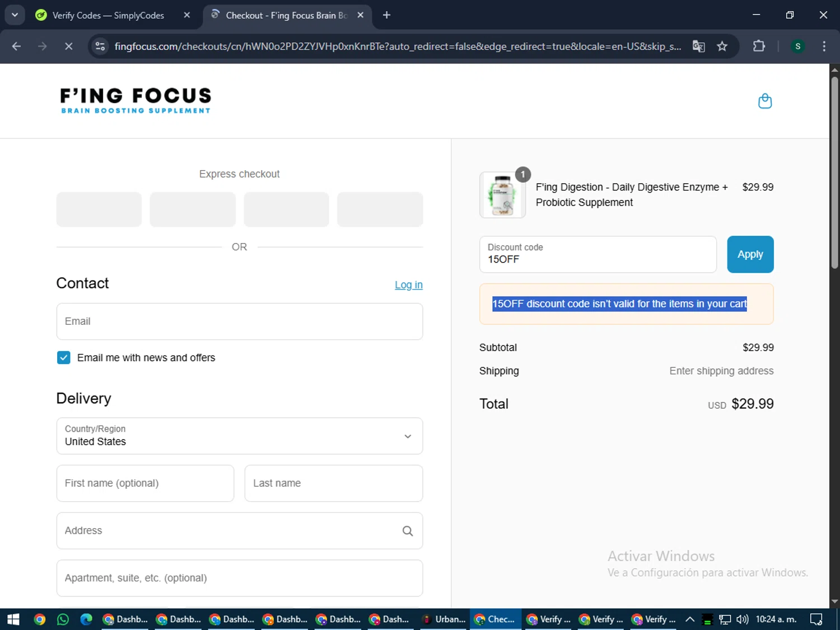The image size is (840, 630).
Task: Open the Windows notification center
Action: click(x=816, y=619)
